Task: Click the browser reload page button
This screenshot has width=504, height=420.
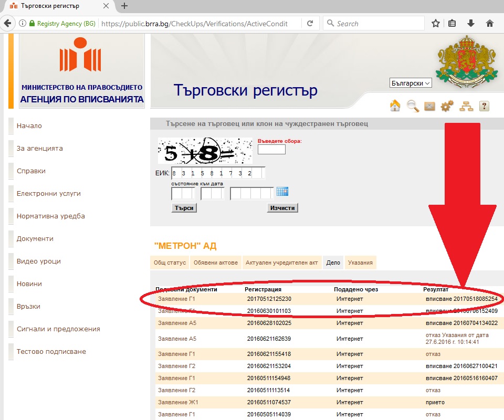Action: click(x=310, y=24)
